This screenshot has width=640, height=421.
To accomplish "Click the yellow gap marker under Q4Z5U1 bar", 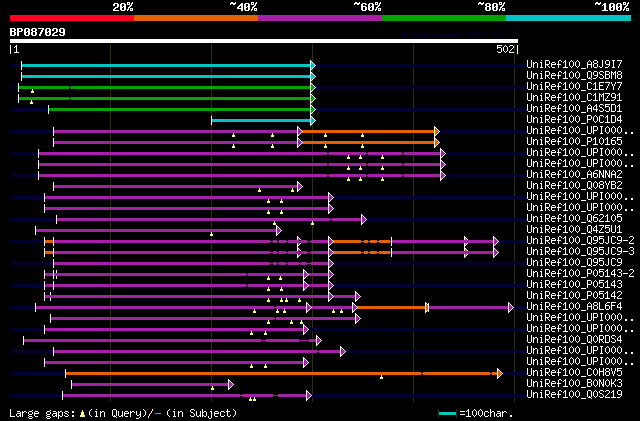I will (211, 234).
